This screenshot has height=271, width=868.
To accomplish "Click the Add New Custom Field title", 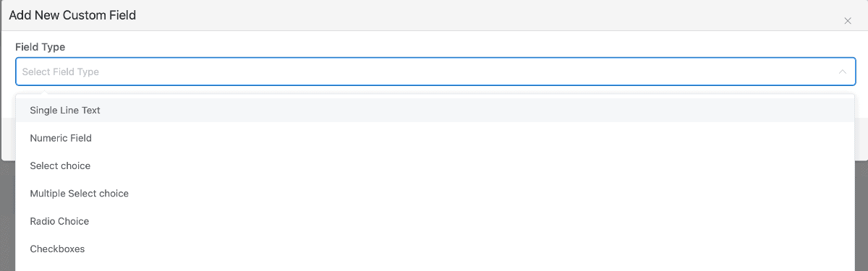I will tap(72, 15).
